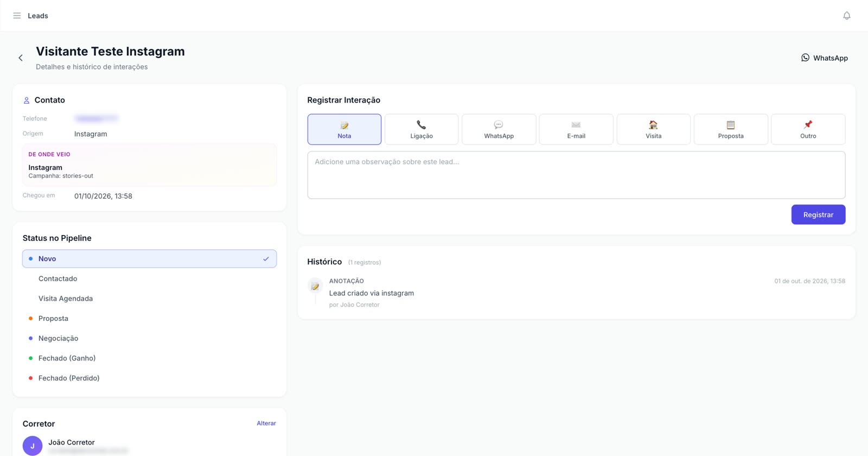868x456 pixels.
Task: Click the 'Campanha: stories-out' text
Action: click(x=61, y=176)
